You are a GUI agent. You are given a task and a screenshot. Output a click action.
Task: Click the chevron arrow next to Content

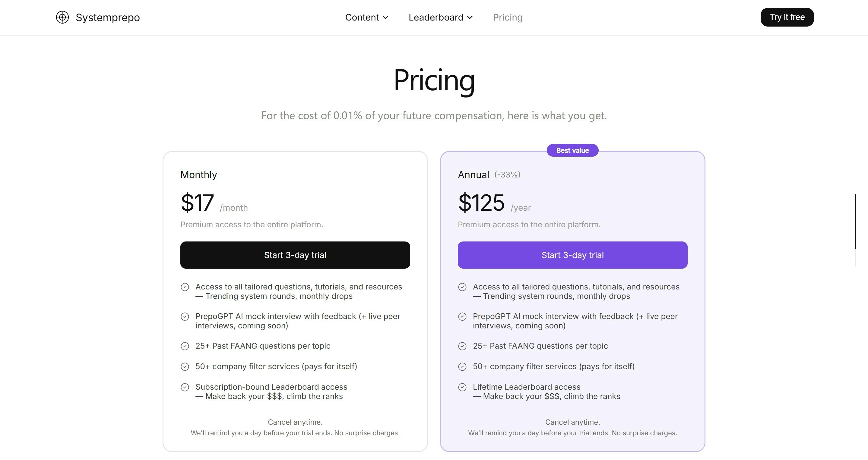pyautogui.click(x=385, y=17)
